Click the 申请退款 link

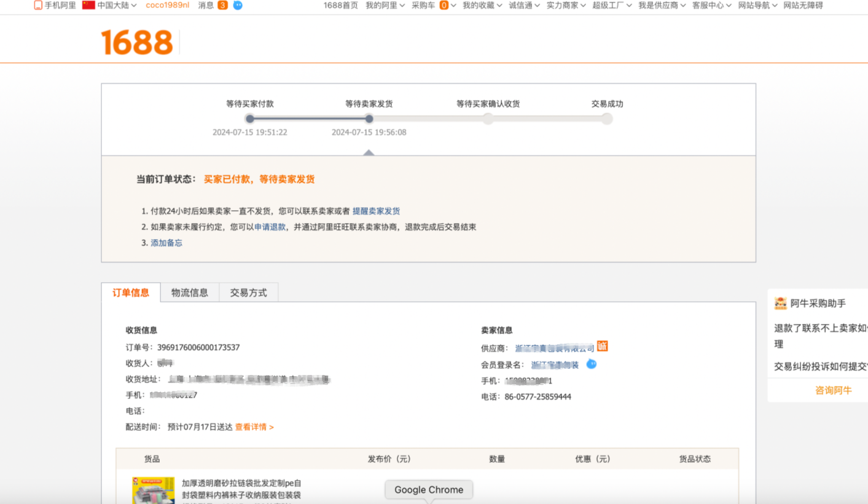pyautogui.click(x=270, y=227)
